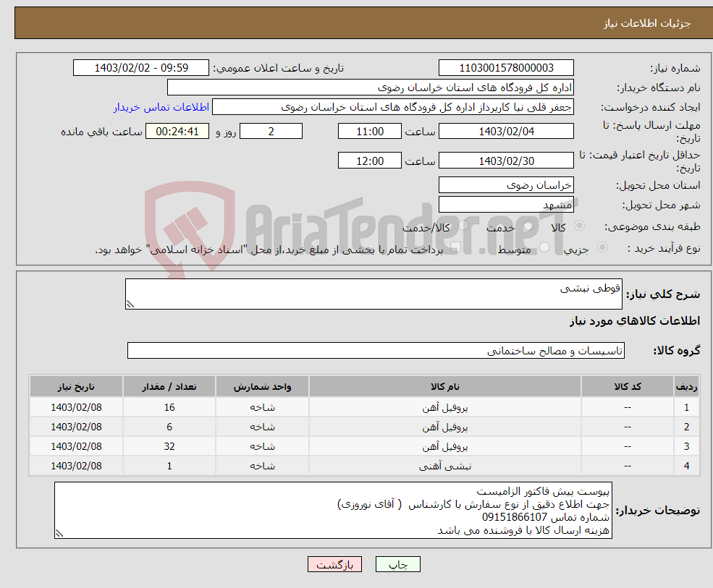Click the request creator field

point(393,107)
